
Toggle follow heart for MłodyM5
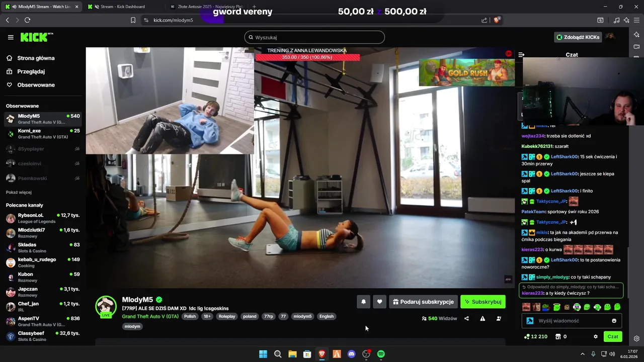tap(379, 302)
